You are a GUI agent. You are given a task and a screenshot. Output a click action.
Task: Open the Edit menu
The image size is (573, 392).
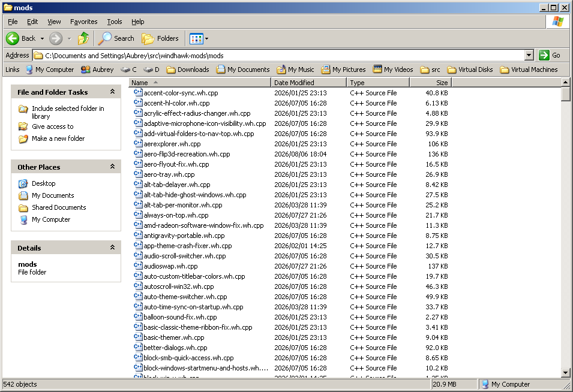[32, 22]
